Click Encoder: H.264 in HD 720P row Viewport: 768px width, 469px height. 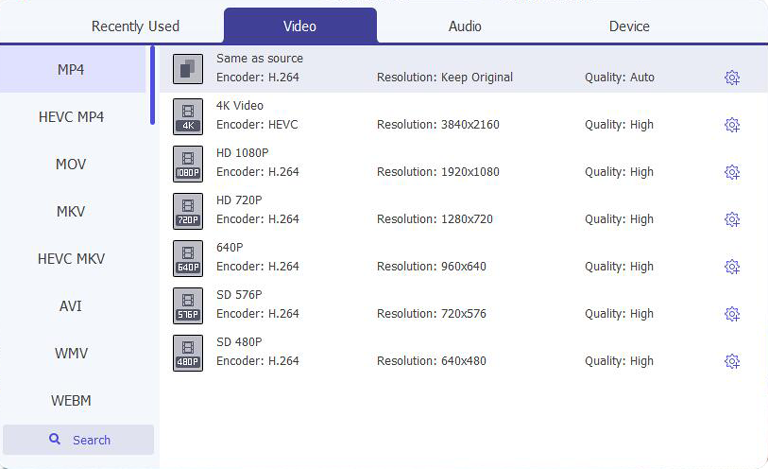tap(258, 219)
